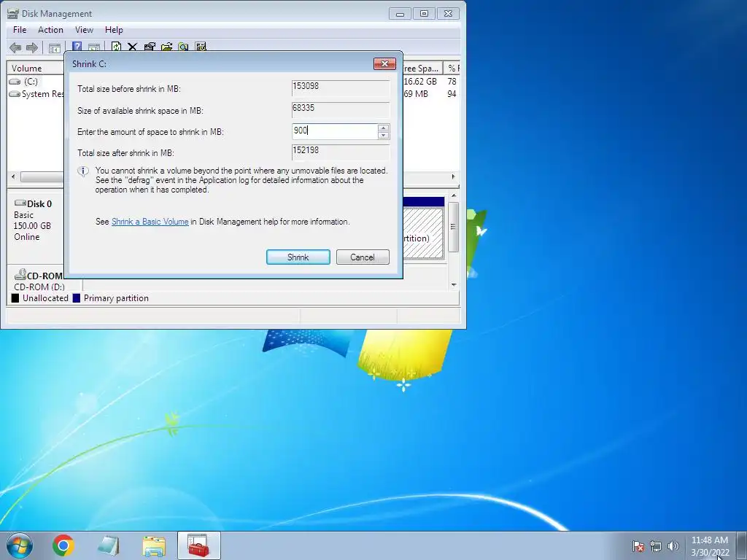Viewport: 747px width, 560px height.
Task: Select the (C:) drive icon in volume list
Action: click(x=15, y=82)
